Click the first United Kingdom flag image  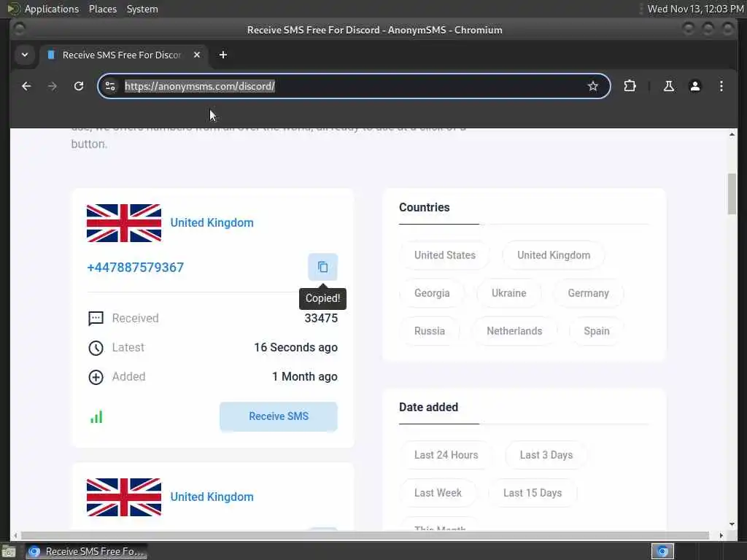124,223
